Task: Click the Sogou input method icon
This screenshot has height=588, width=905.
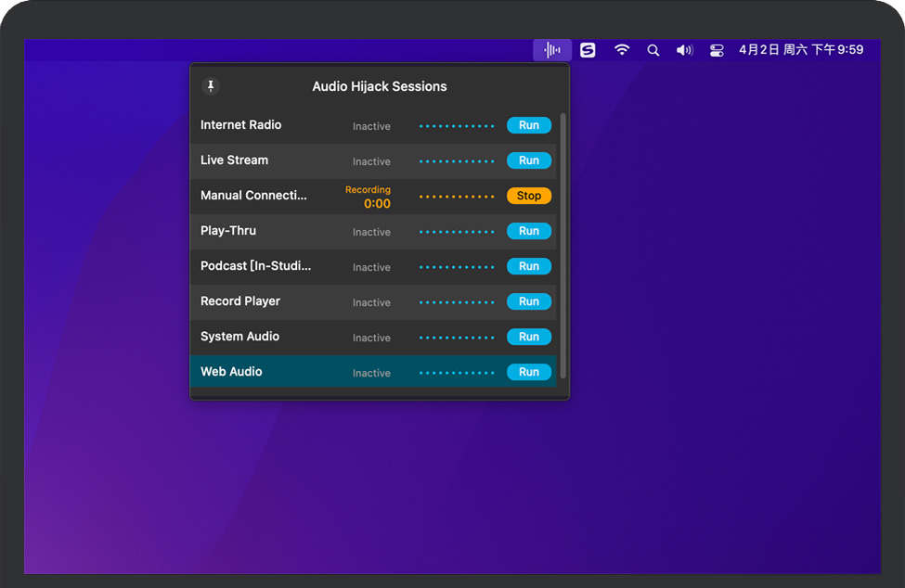Action: 588,50
